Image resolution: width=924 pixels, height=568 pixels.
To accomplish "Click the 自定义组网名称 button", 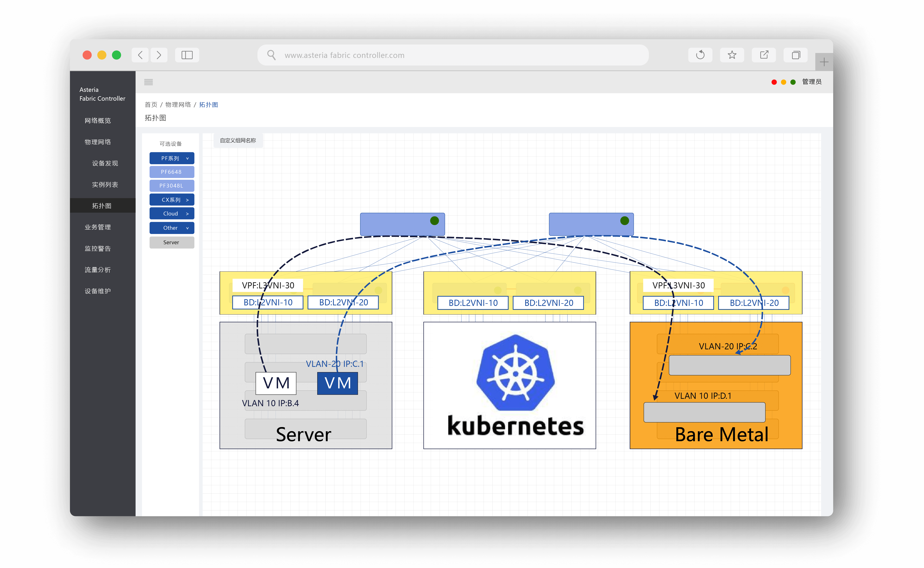I will coord(238,140).
